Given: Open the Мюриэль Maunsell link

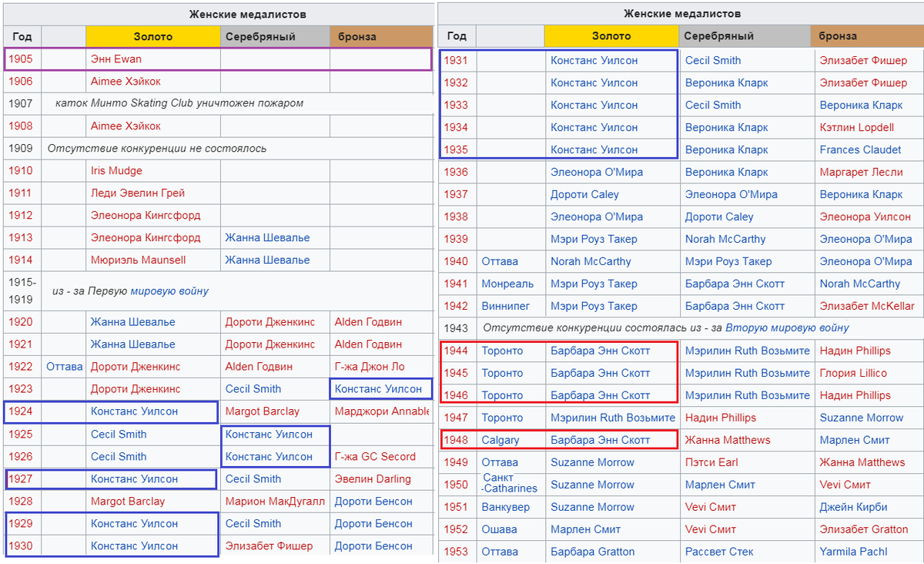Looking at the screenshot, I should coord(138,260).
